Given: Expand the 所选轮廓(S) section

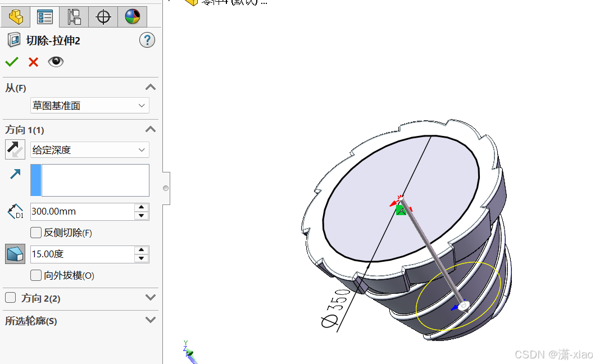Looking at the screenshot, I should tap(151, 320).
